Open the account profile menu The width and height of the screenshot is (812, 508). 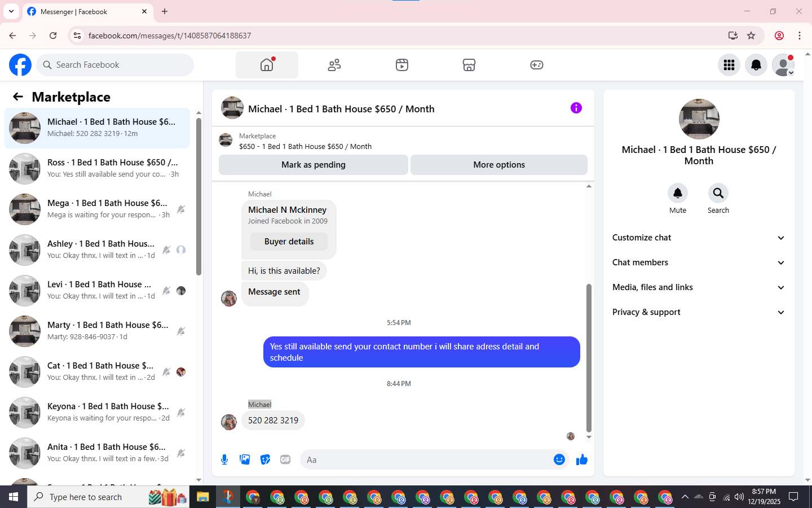point(783,65)
